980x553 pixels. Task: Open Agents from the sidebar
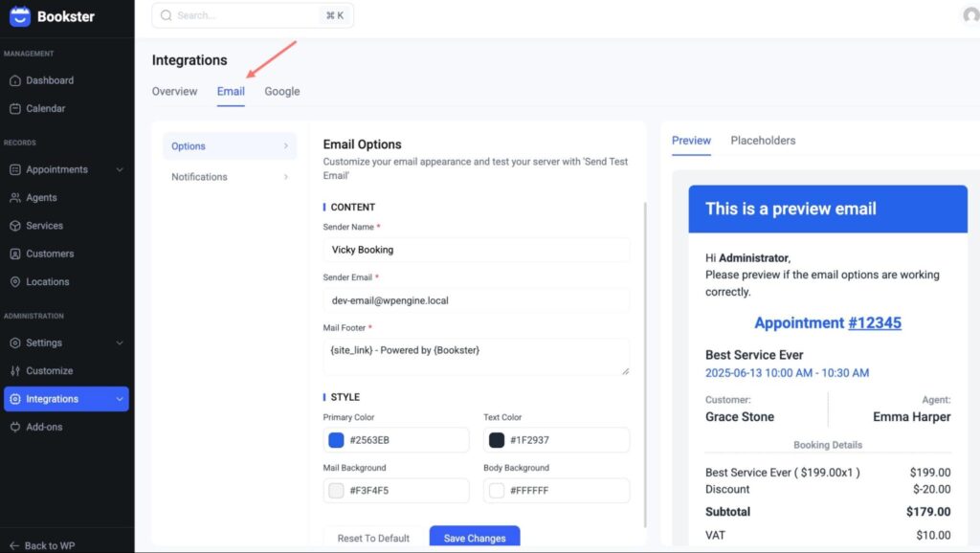(67, 198)
